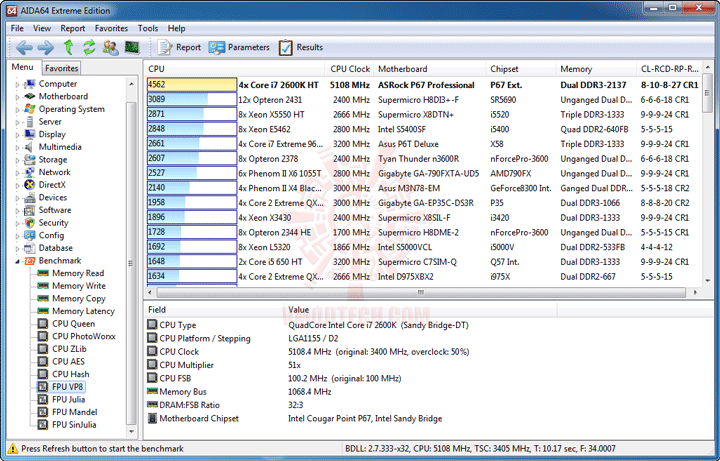Select the Operating System Windows flag icon
The image size is (720, 461).
coord(30,109)
